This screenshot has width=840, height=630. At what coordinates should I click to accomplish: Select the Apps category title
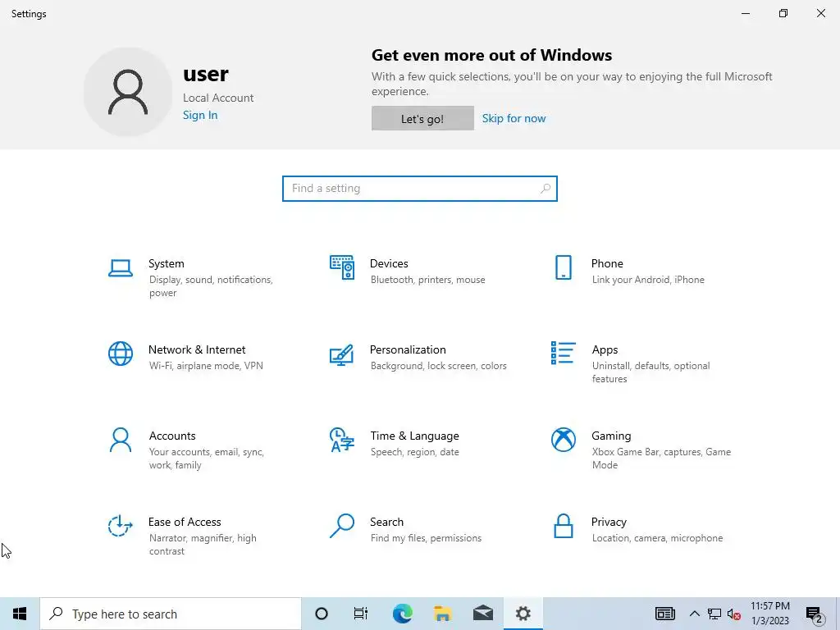605,349
